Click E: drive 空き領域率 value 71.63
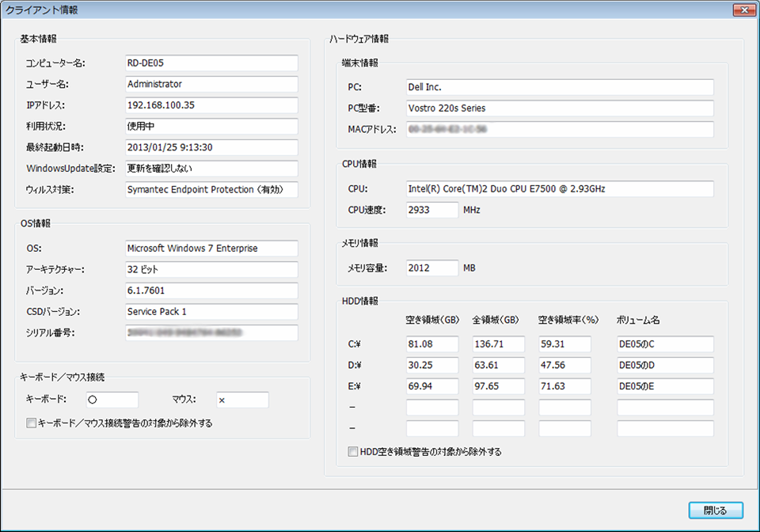 click(x=564, y=387)
